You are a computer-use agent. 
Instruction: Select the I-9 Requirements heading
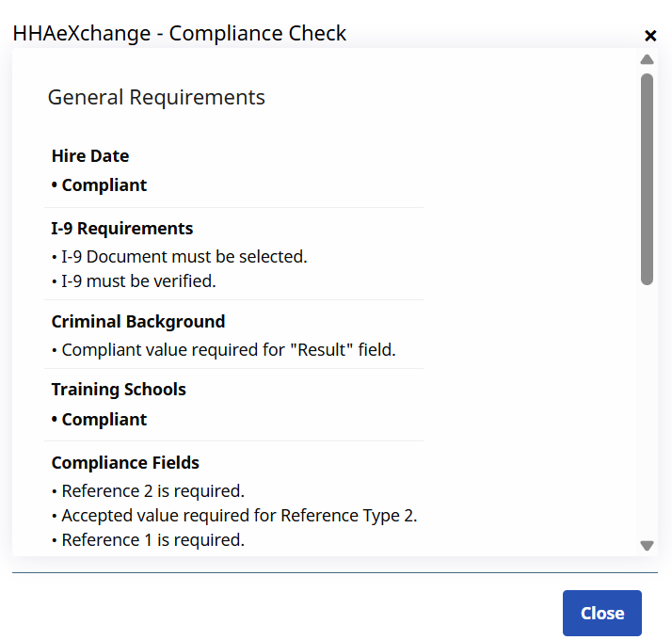[122, 229]
